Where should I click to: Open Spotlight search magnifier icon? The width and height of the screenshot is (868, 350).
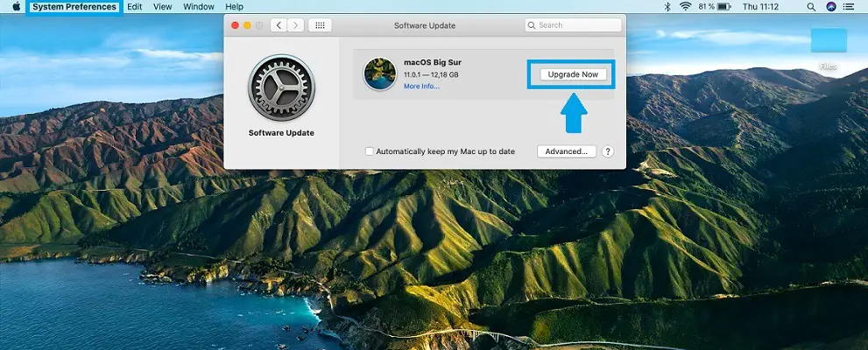coord(811,7)
